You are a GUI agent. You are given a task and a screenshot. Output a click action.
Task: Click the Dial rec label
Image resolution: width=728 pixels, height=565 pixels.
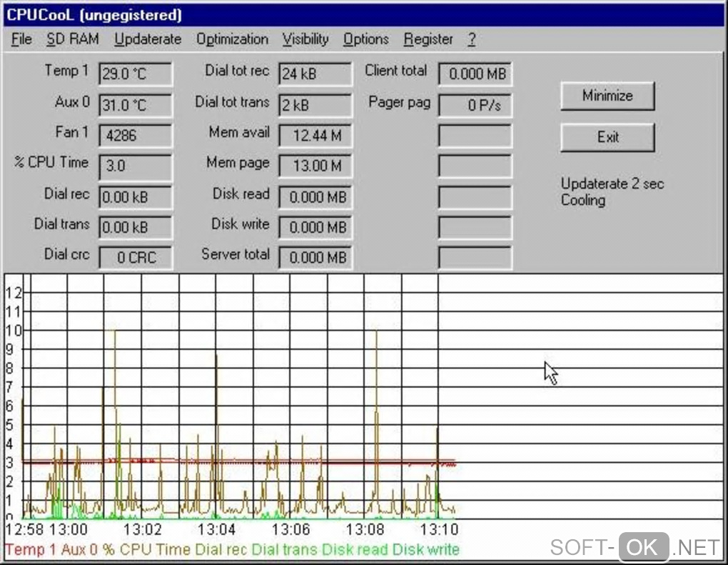point(66,194)
